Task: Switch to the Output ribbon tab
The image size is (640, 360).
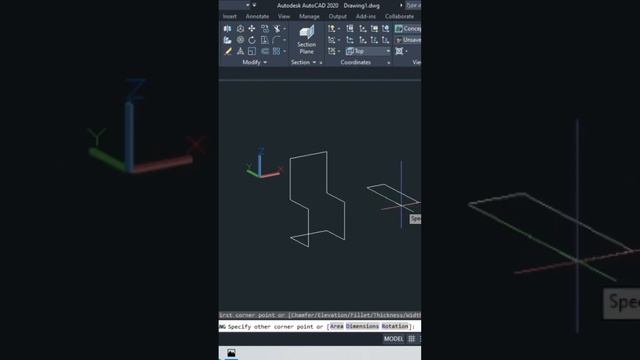Action: pos(338,16)
